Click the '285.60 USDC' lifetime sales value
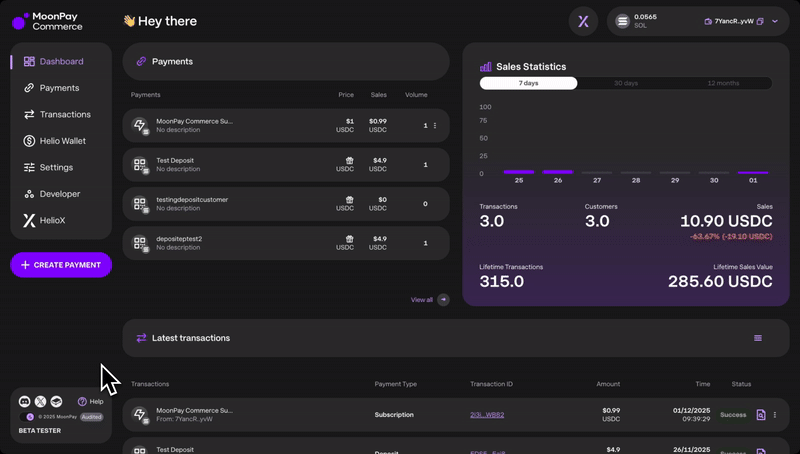The image size is (800, 454). [x=720, y=281]
